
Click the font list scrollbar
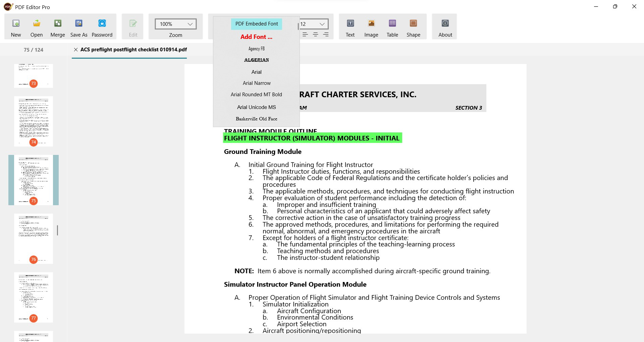pyautogui.click(x=298, y=26)
